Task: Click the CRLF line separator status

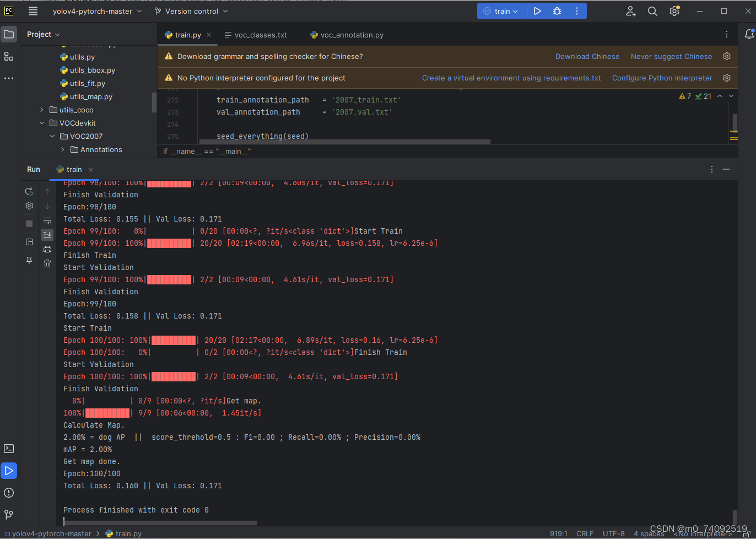Action: coord(585,533)
